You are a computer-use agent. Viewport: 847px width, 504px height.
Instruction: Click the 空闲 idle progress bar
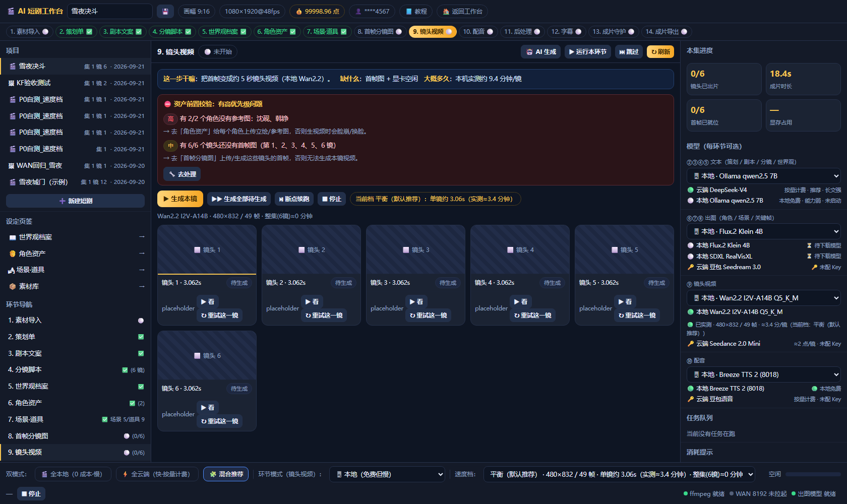pos(813,474)
